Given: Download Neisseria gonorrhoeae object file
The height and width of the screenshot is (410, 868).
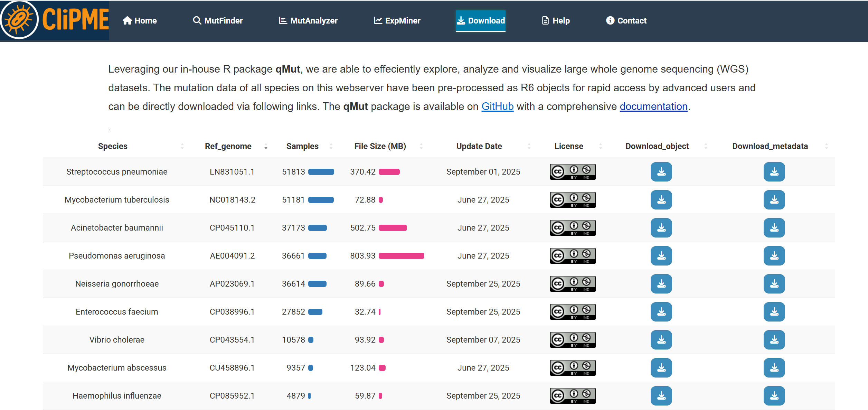Looking at the screenshot, I should tap(661, 284).
